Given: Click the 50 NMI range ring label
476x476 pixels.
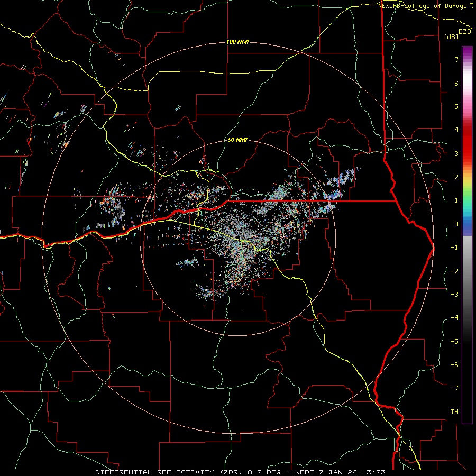Looking at the screenshot, I should click(x=237, y=140).
